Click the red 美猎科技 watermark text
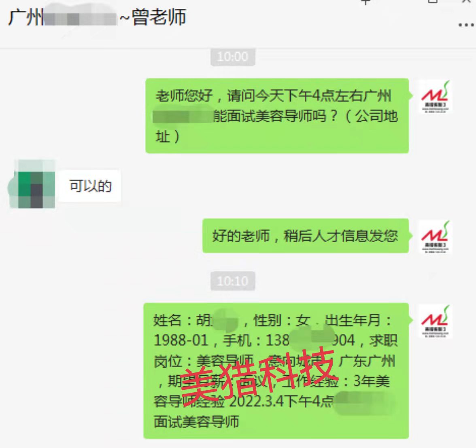476x448 pixels. pos(257,376)
